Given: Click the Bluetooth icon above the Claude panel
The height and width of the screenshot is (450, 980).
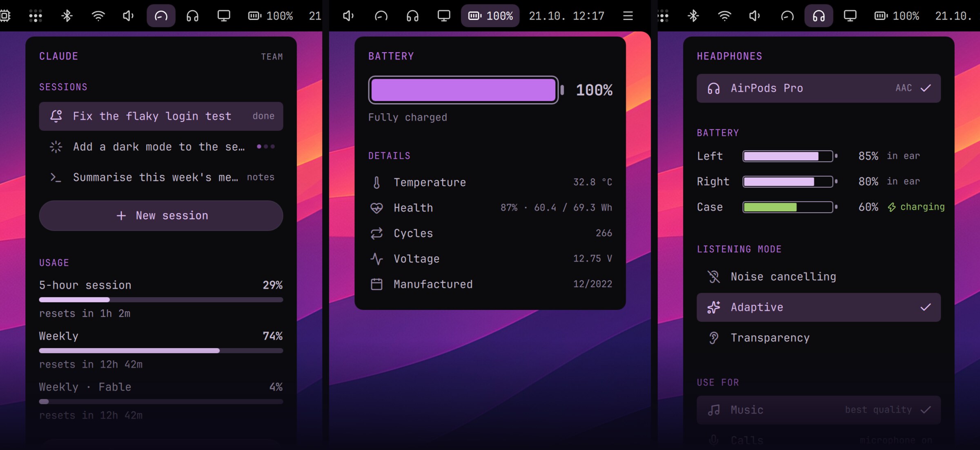Looking at the screenshot, I should [67, 16].
